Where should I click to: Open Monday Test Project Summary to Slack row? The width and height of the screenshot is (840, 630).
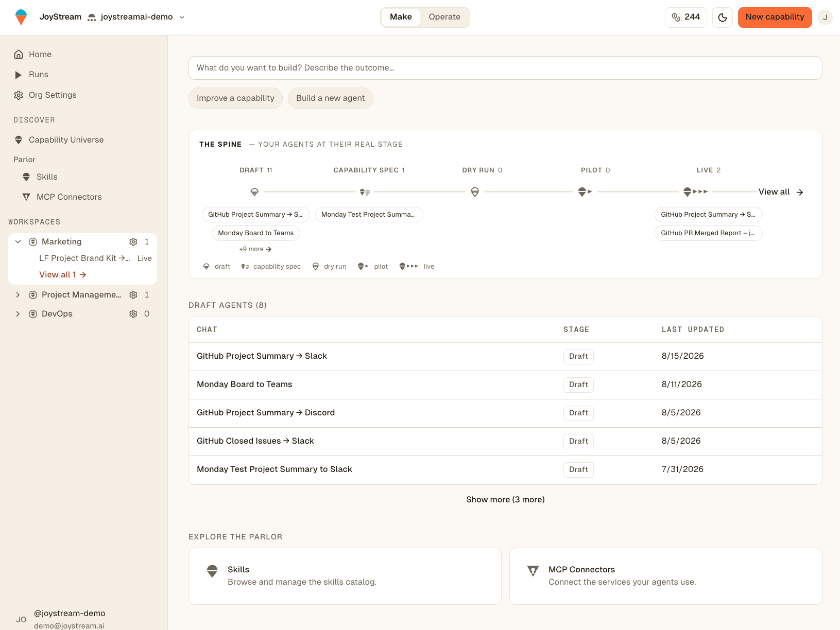coord(505,470)
